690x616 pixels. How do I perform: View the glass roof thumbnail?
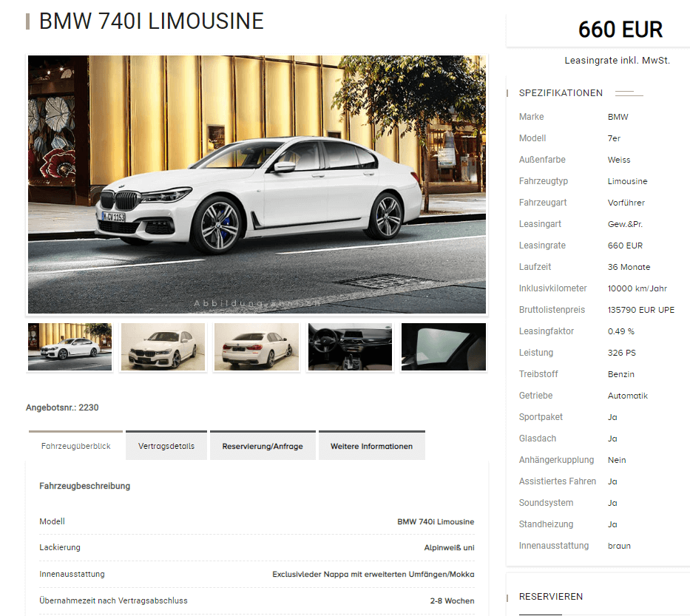pos(444,347)
